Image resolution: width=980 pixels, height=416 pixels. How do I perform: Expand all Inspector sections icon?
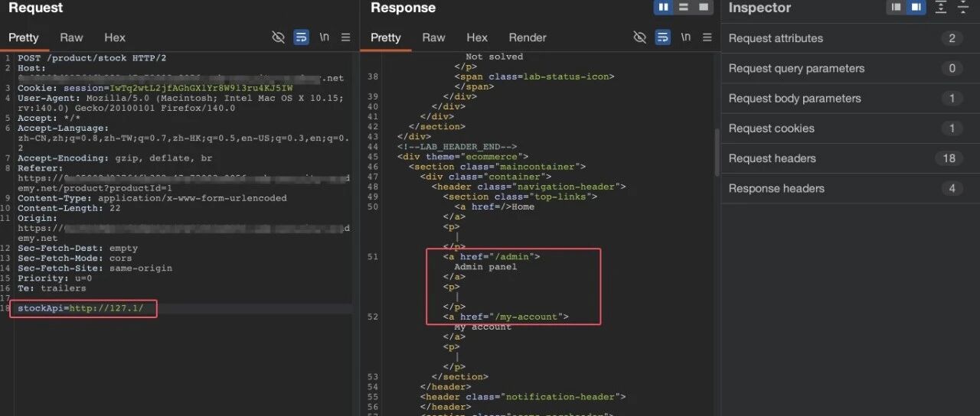click(942, 8)
